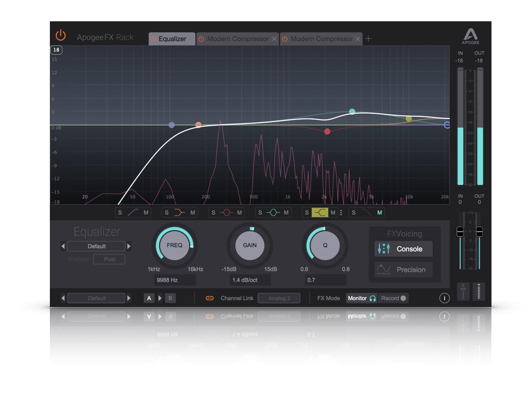Select the teal bell filter band icon
The image size is (532, 399).
pyautogui.click(x=273, y=212)
